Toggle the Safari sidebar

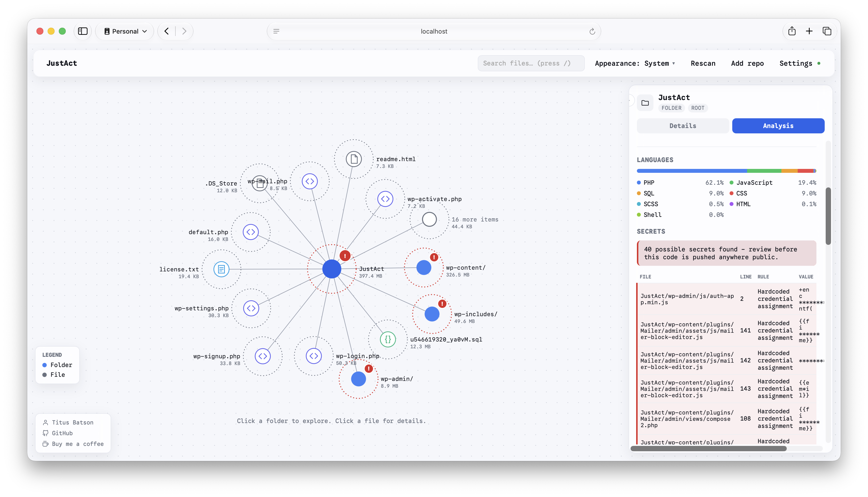[x=83, y=31]
